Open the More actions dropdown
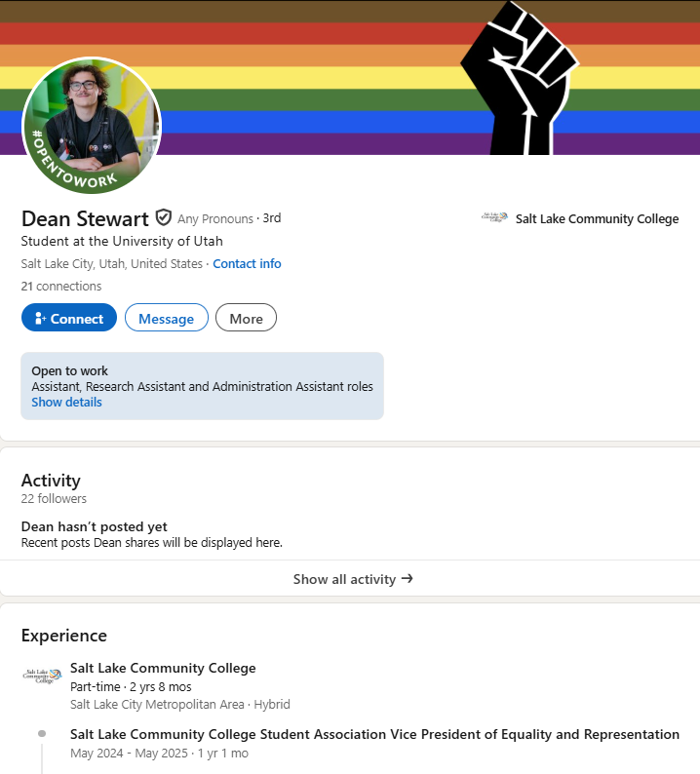This screenshot has width=700, height=774. (246, 319)
